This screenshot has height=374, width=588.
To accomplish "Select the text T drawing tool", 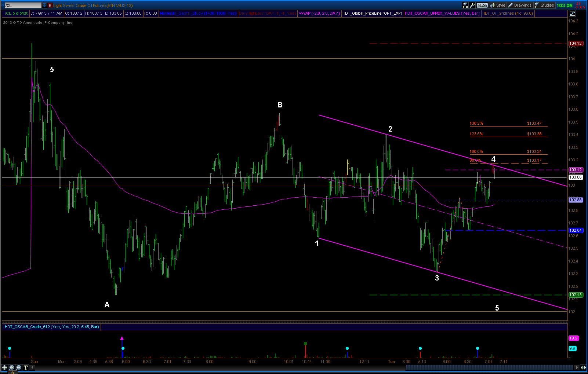I will tap(26, 367).
